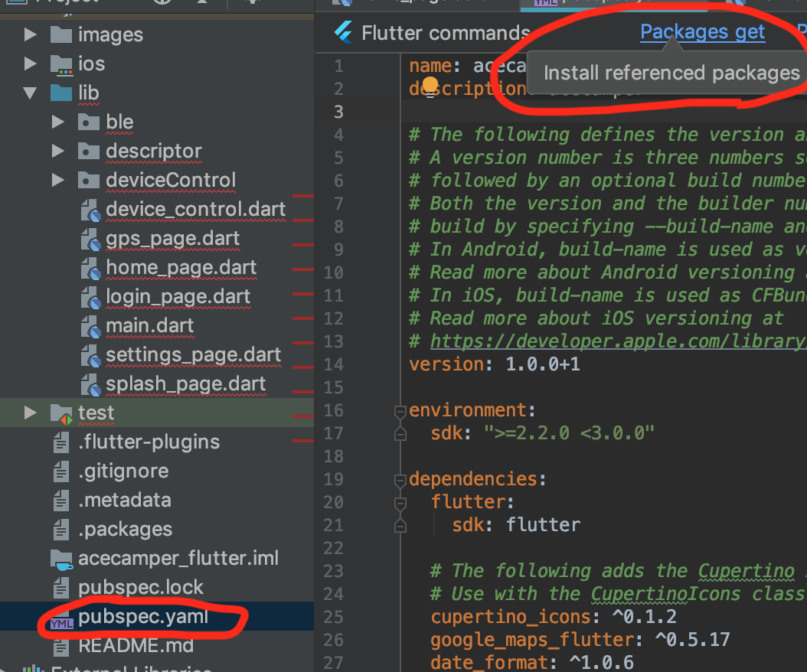The image size is (807, 672).
Task: Click the cupertino_icons: ^0.1.2 line
Action: [x=554, y=617]
